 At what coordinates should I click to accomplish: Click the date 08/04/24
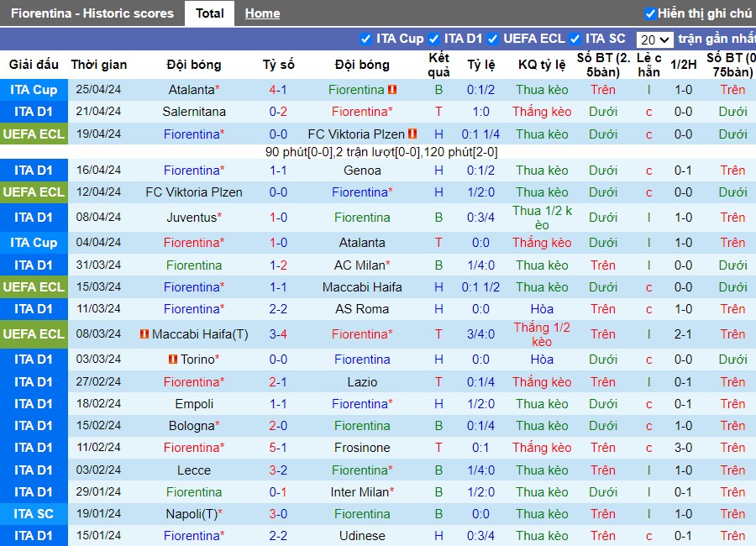pos(98,217)
